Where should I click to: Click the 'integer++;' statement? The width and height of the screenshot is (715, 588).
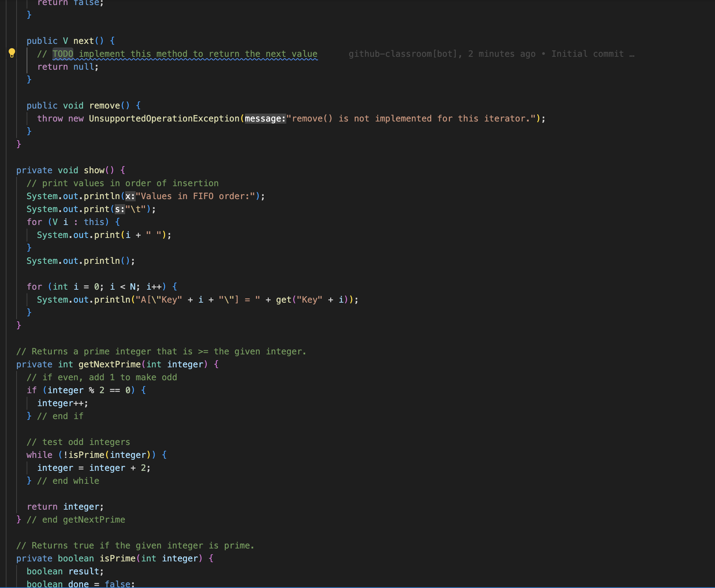63,403
